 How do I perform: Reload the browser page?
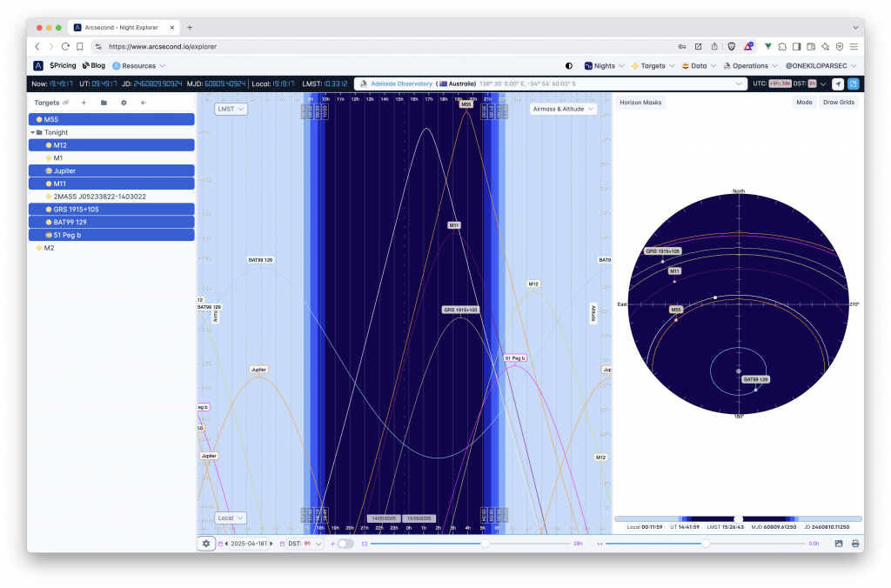[x=65, y=47]
